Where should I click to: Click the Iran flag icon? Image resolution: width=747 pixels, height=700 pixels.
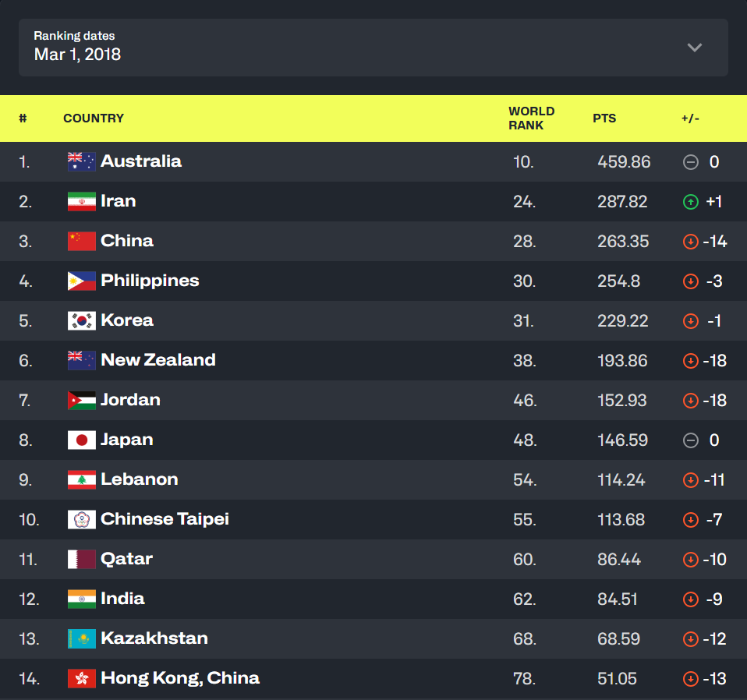click(x=82, y=201)
